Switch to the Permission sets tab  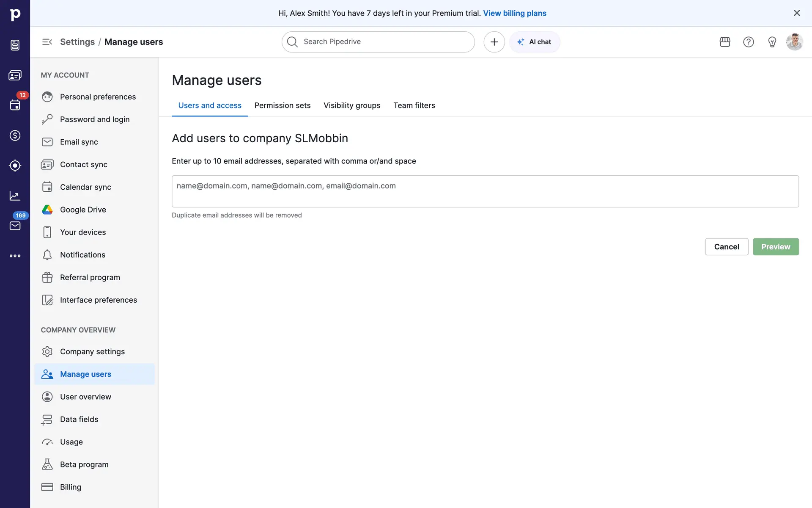pos(283,105)
